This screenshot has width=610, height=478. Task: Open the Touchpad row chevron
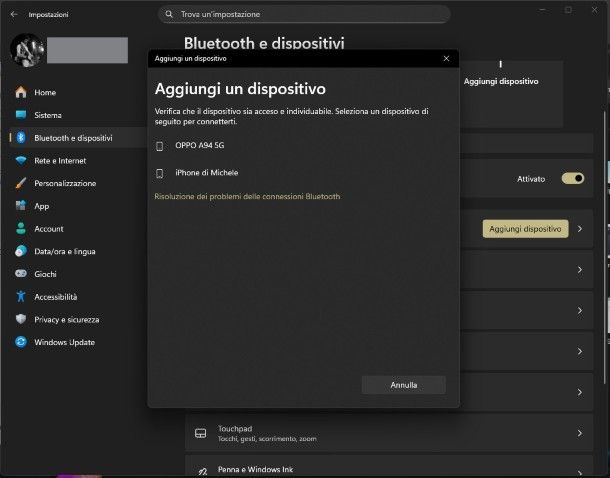580,433
